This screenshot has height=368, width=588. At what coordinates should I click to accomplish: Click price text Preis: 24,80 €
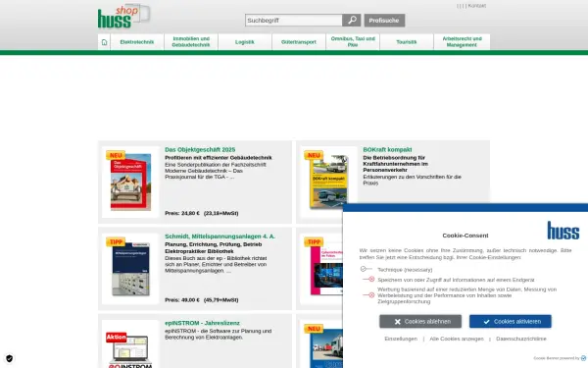(182, 213)
